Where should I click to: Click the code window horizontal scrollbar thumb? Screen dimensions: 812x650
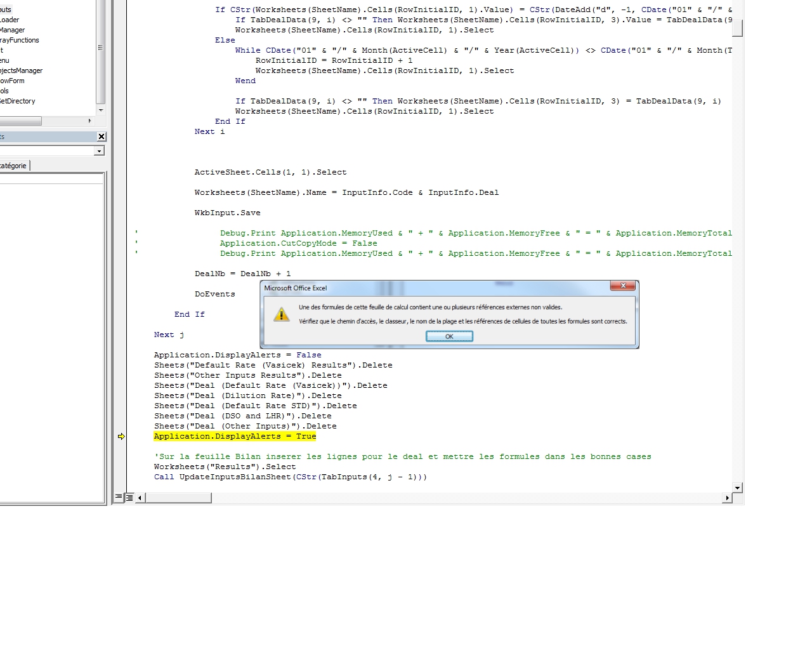coord(178,498)
